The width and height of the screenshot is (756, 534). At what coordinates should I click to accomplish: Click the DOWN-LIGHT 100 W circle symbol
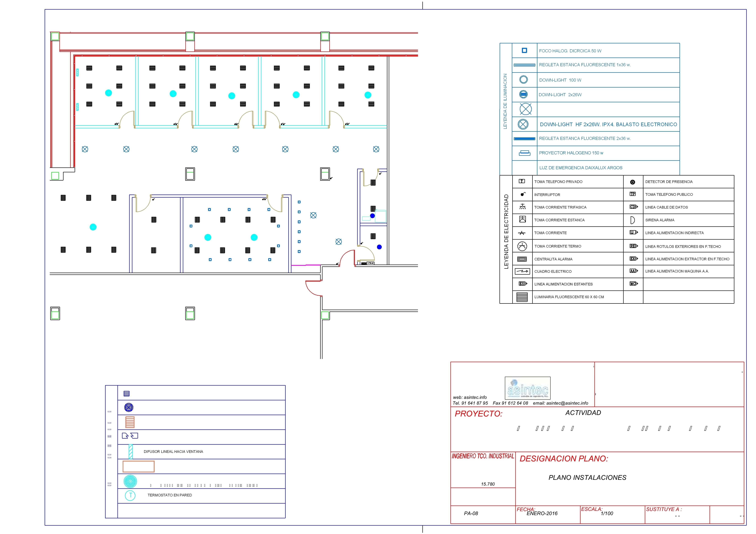coord(524,80)
